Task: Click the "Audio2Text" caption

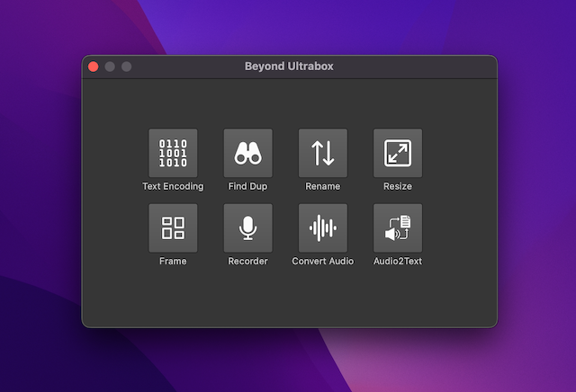Action: tap(397, 261)
